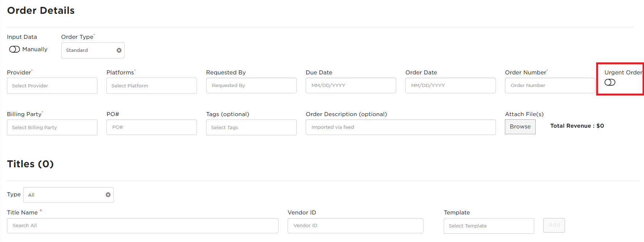The image size is (644, 242).
Task: Click the Order Details heading
Action: 41,11
